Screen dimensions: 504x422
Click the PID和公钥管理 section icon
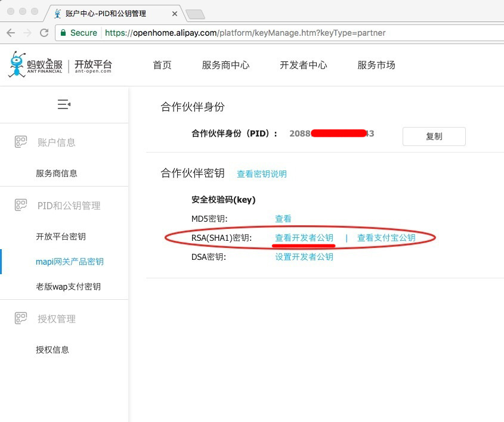tap(21, 206)
